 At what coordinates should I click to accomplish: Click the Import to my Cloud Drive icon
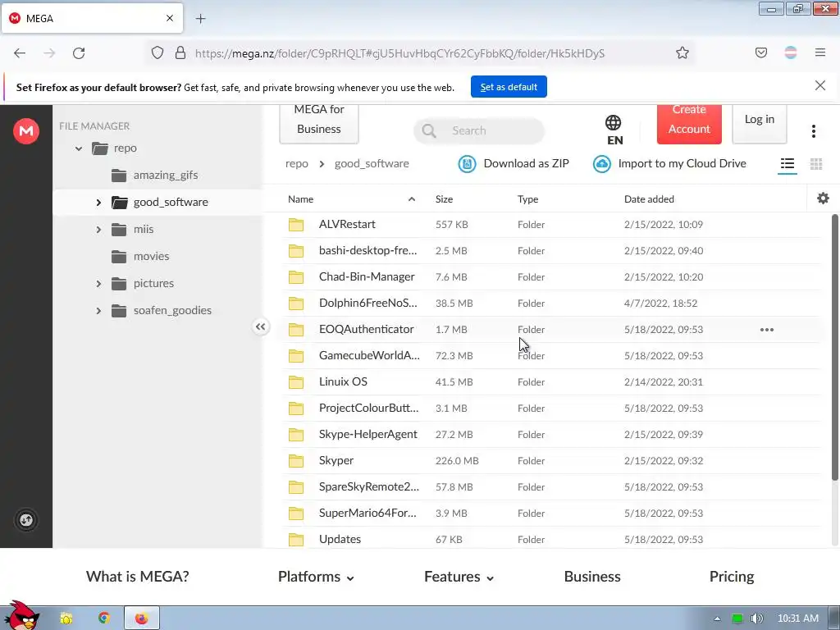tap(601, 164)
